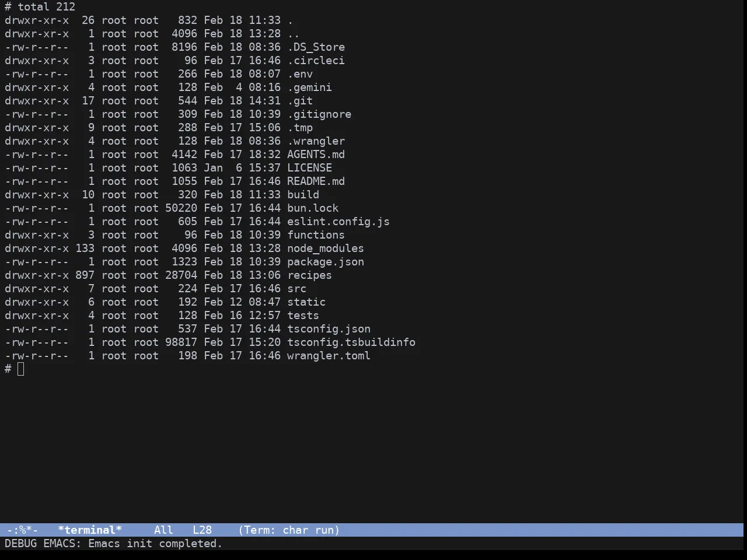Click the modified status indicator in mode line

[x=22, y=530]
